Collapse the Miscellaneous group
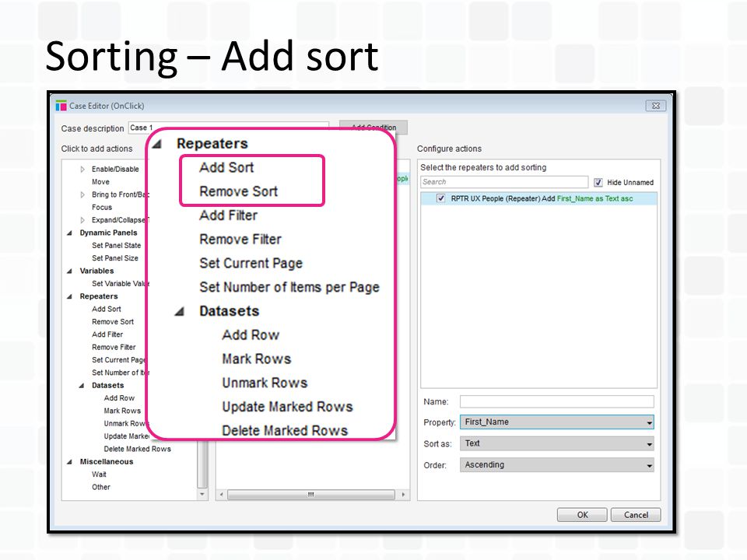Screen dimensions: 747x560 point(70,462)
